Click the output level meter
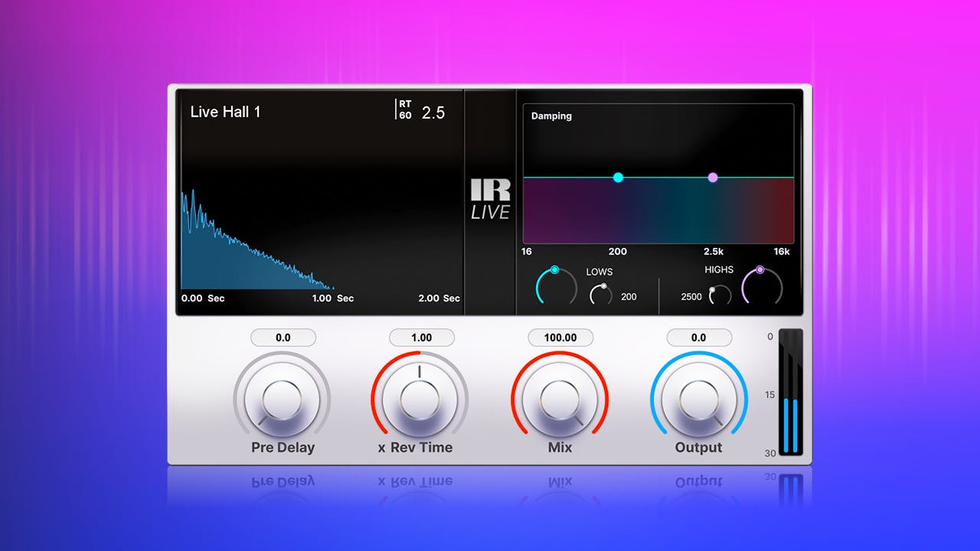 point(790,393)
